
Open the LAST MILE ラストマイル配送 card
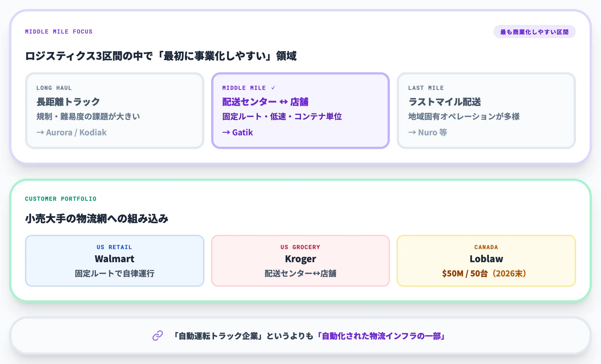(x=486, y=111)
